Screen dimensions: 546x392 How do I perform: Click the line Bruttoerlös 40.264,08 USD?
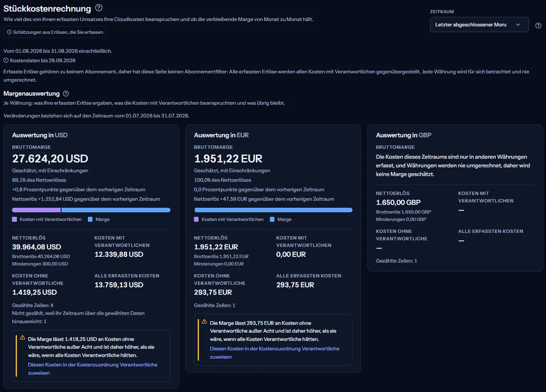point(41,256)
